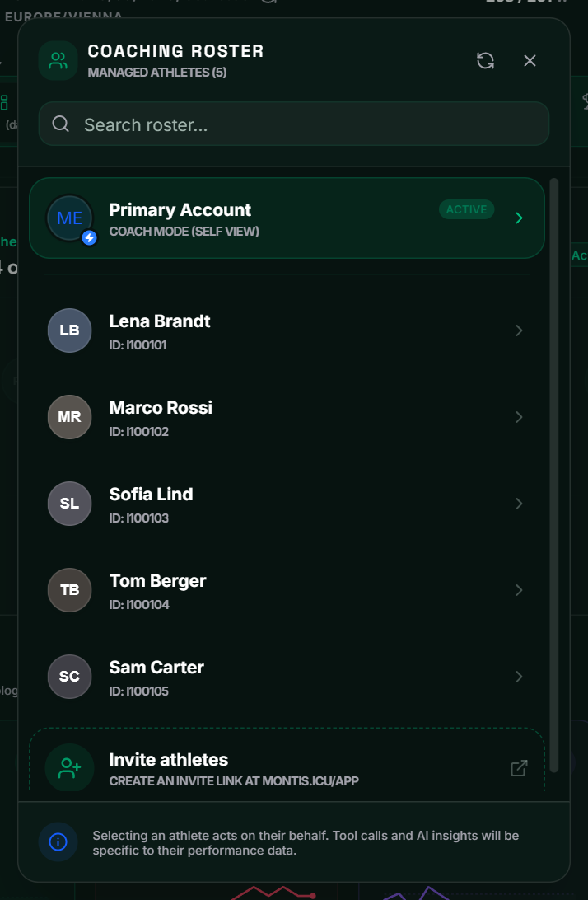Viewport: 588px width, 900px height.
Task: Click the Search roster input field
Action: (x=294, y=124)
